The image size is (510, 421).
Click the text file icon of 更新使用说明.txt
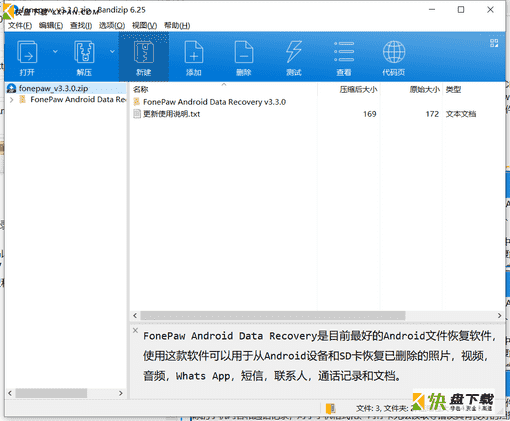pyautogui.click(x=137, y=114)
